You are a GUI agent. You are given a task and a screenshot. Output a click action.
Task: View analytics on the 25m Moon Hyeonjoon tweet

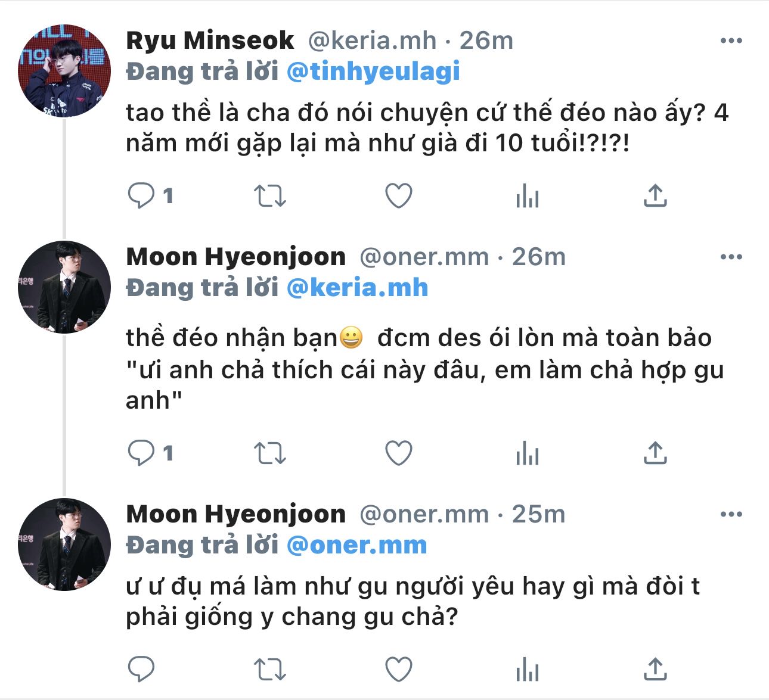pyautogui.click(x=528, y=669)
